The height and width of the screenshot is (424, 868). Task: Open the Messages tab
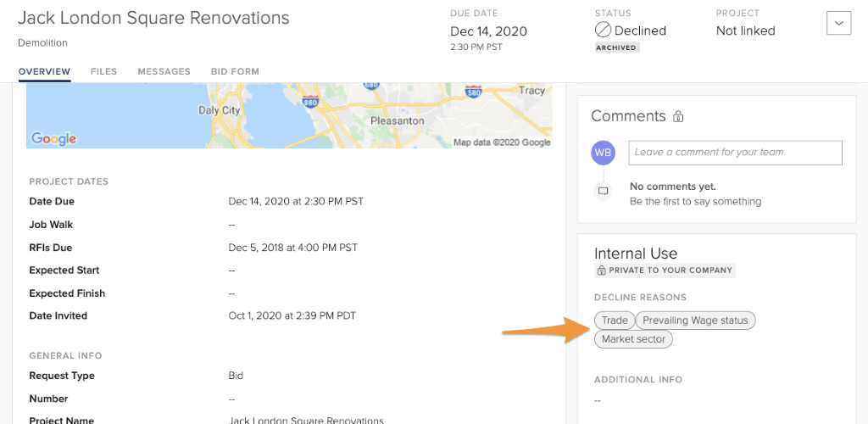click(164, 72)
